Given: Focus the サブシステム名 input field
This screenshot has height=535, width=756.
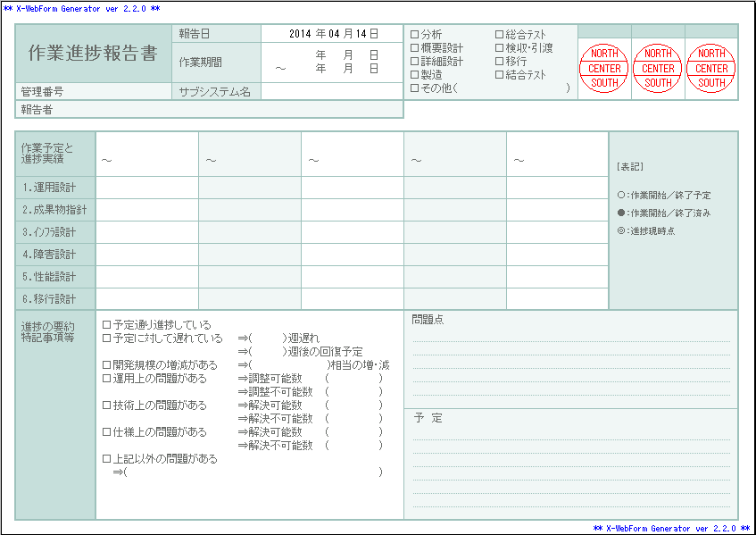Looking at the screenshot, I should 331,91.
